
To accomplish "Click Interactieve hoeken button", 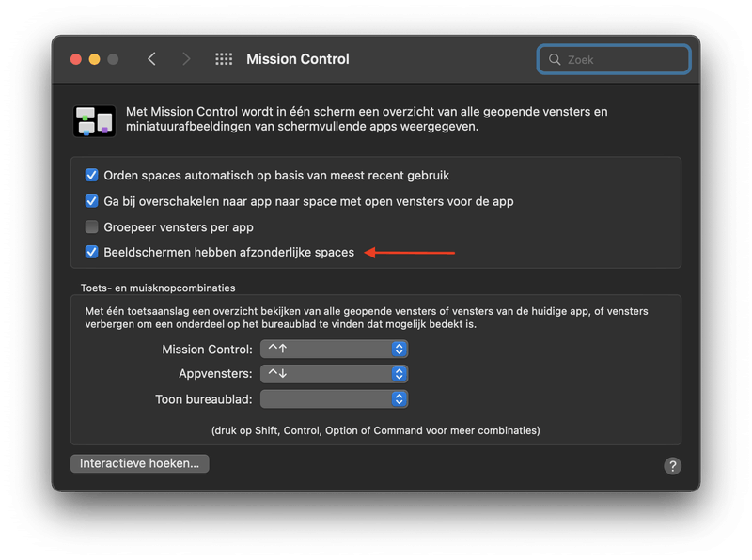I will point(139,463).
